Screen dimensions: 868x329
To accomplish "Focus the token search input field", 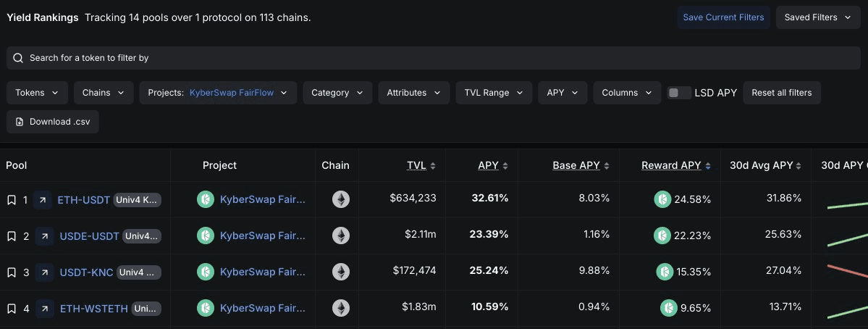I will (434, 58).
